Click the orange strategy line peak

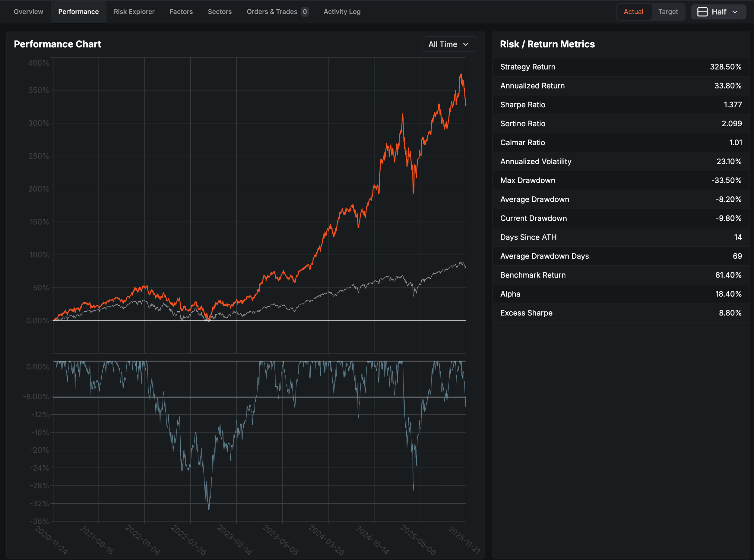[461, 74]
